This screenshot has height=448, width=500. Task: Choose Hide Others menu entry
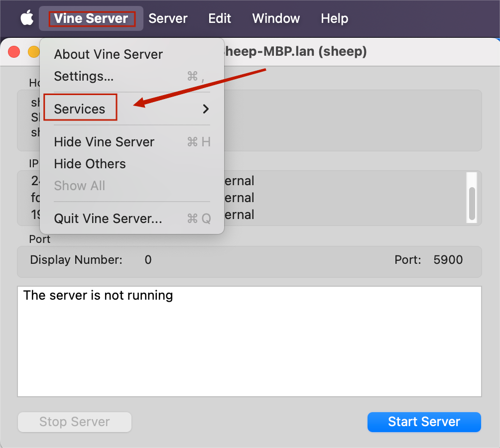click(x=90, y=164)
